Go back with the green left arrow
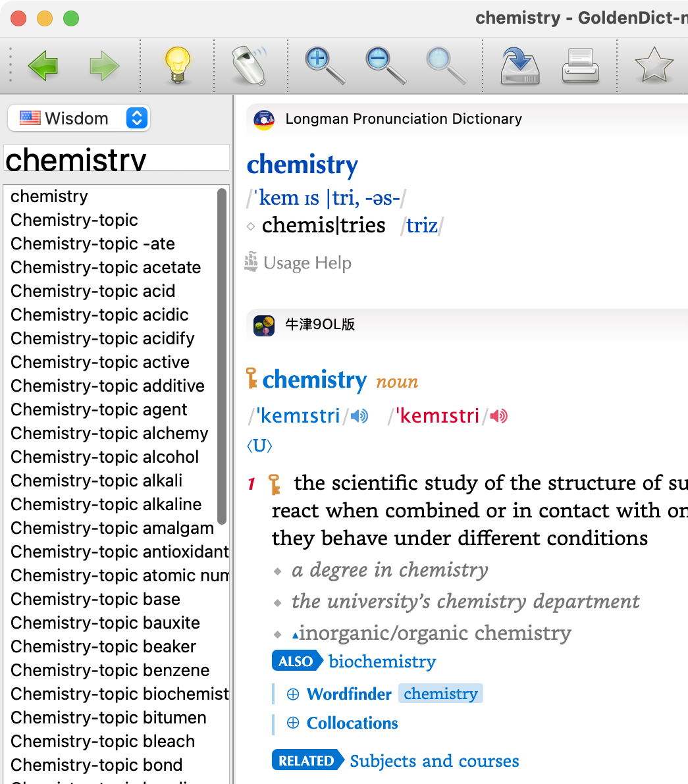The height and width of the screenshot is (784, 688). pos(43,66)
